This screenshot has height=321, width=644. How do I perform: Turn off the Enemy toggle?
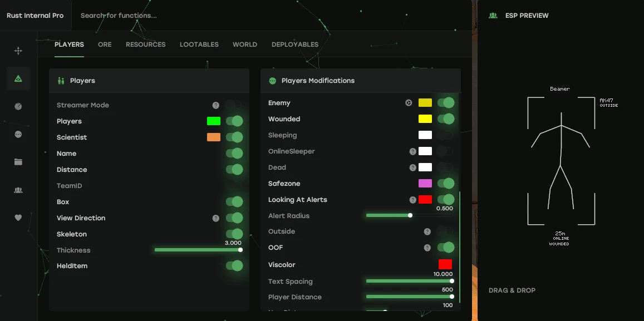(446, 102)
